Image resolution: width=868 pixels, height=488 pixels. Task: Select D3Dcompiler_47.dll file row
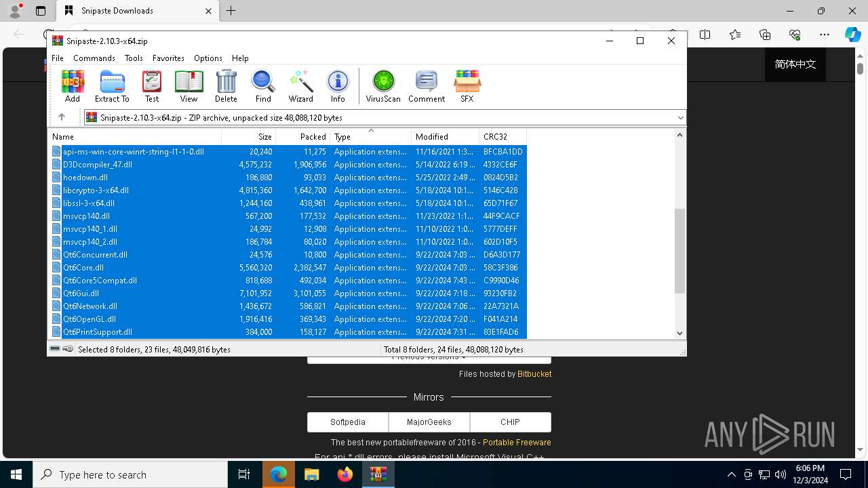288,165
